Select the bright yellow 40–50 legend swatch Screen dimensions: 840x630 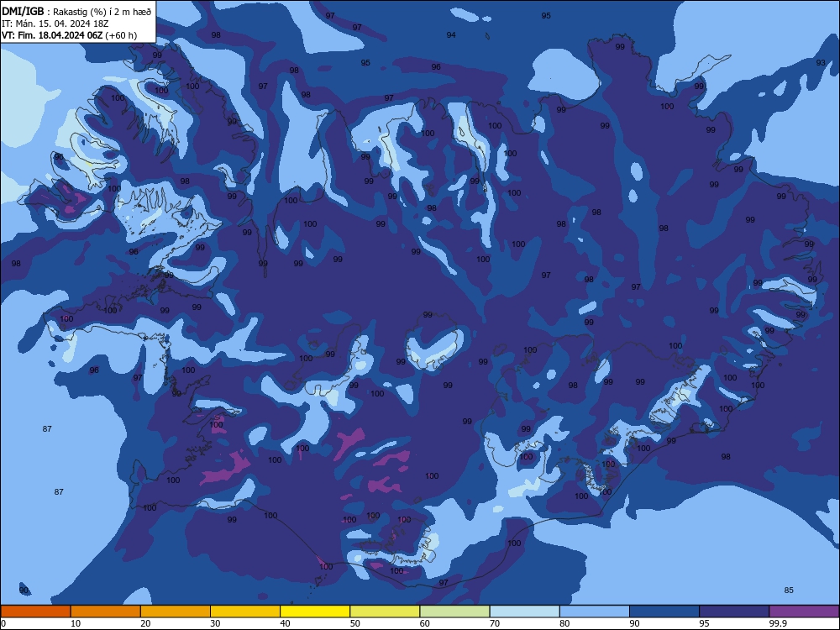click(x=315, y=612)
